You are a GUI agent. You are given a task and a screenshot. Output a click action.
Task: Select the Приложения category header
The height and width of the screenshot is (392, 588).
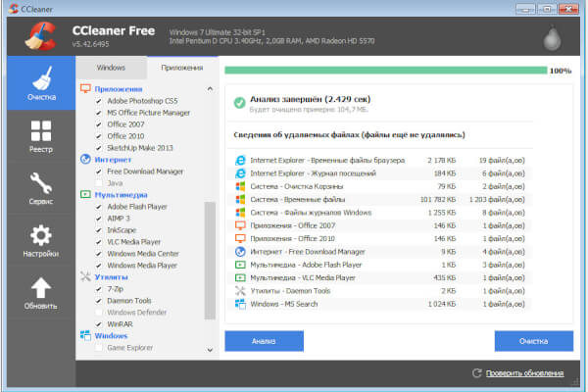(x=119, y=89)
